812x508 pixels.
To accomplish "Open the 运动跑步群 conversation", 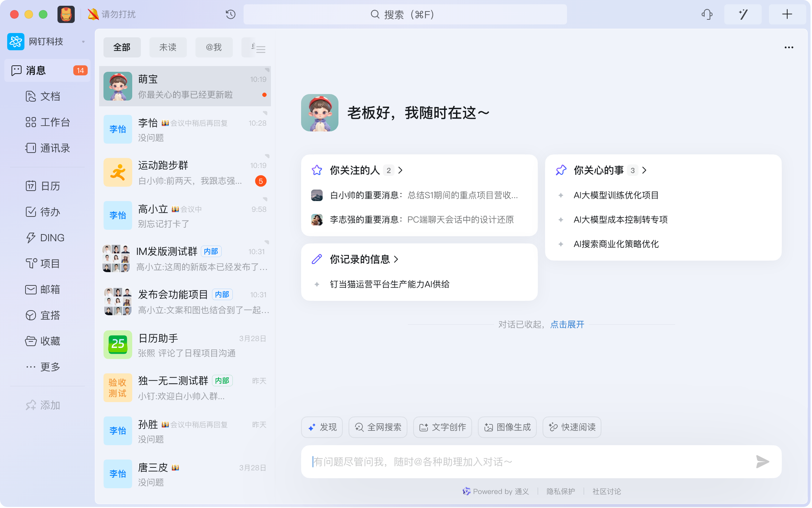I will [185, 173].
